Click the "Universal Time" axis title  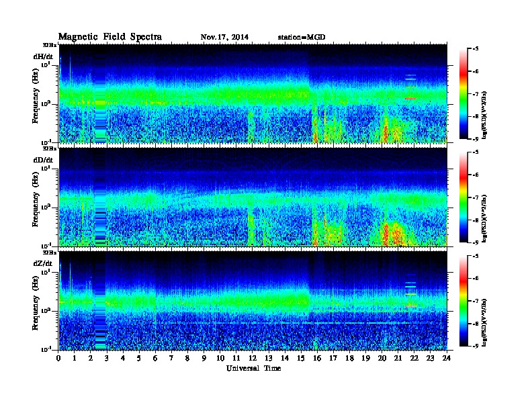pyautogui.click(x=254, y=368)
